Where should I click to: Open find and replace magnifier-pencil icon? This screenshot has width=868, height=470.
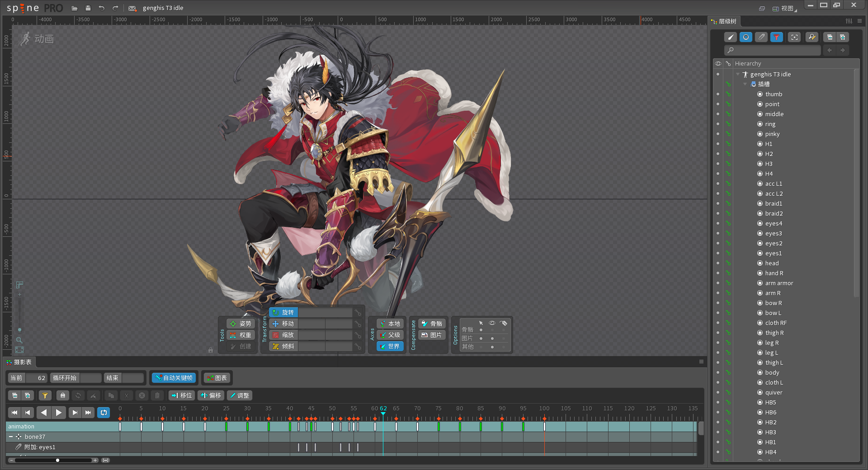click(812, 37)
